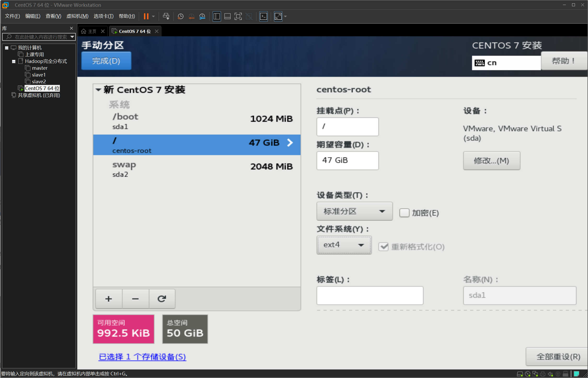Close the library panel
Viewport: 588px width, 378px height.
tap(71, 28)
